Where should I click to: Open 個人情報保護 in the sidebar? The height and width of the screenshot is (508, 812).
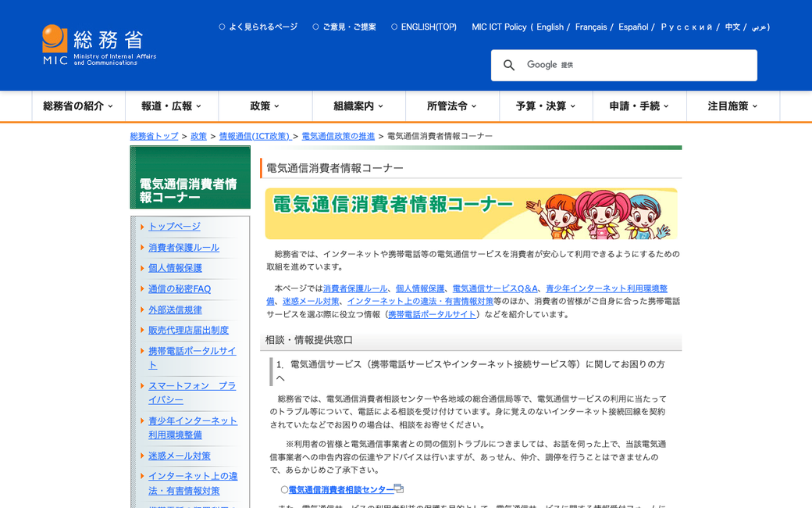point(175,268)
